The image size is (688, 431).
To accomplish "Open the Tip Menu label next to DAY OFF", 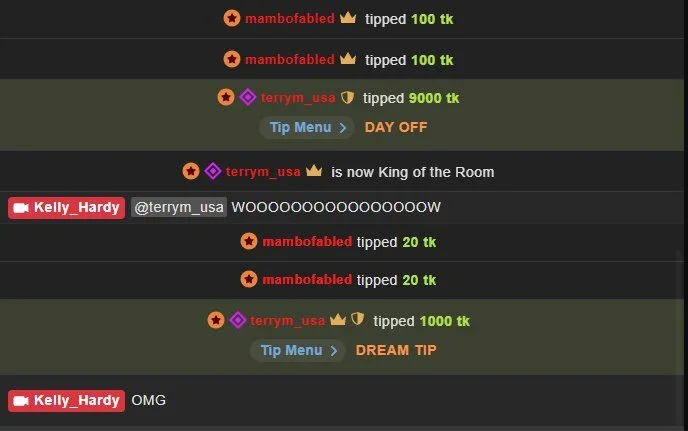I will [x=301, y=127].
